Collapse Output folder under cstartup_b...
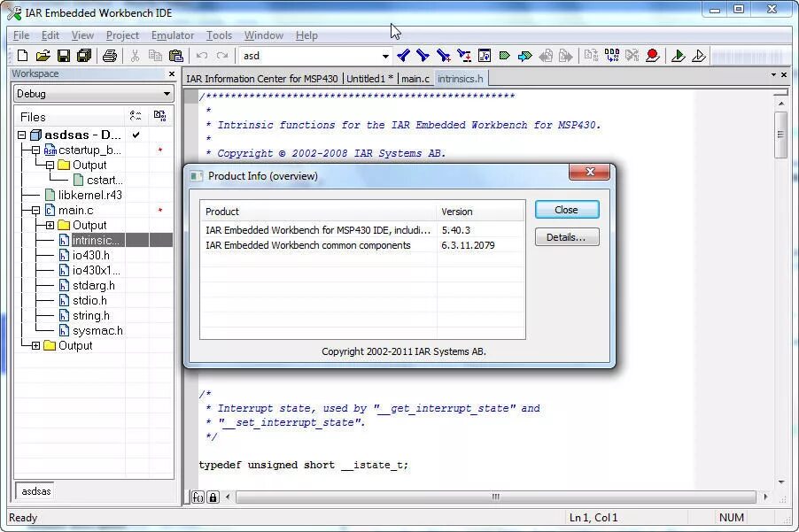The width and height of the screenshot is (799, 532). click(50, 165)
